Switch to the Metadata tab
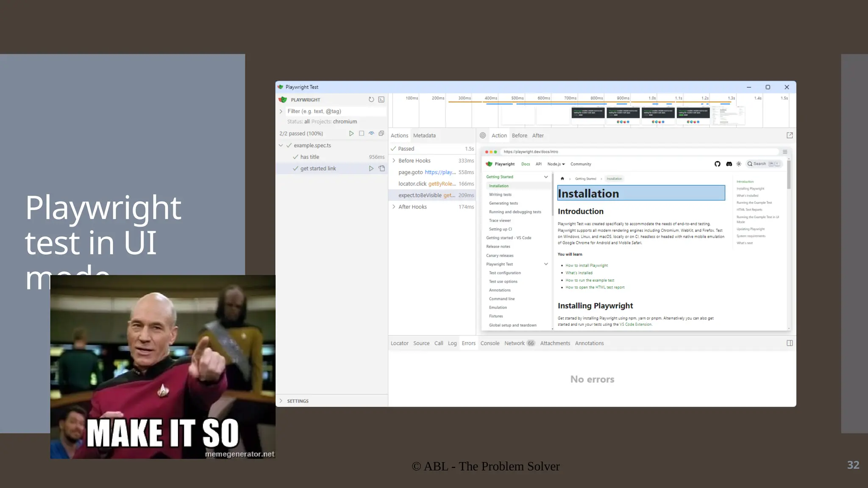This screenshot has height=488, width=868. (424, 136)
